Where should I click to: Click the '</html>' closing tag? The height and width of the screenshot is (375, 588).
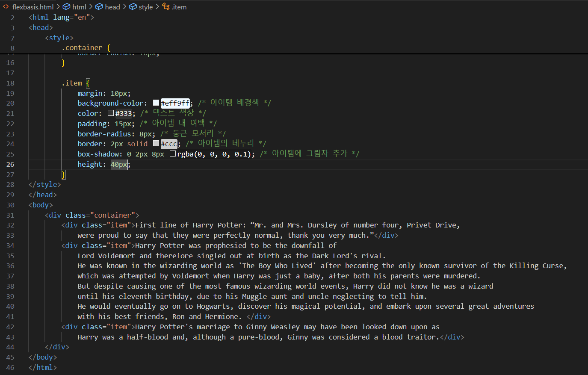tap(43, 368)
